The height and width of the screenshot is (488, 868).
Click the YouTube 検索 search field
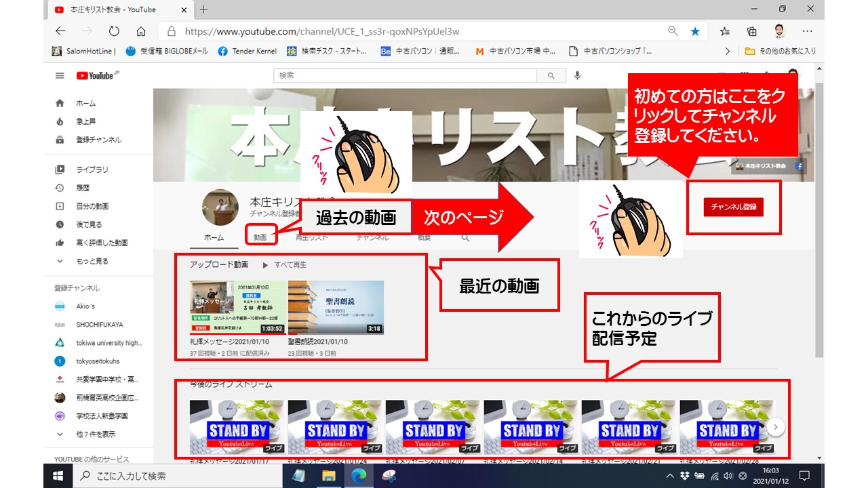point(406,76)
